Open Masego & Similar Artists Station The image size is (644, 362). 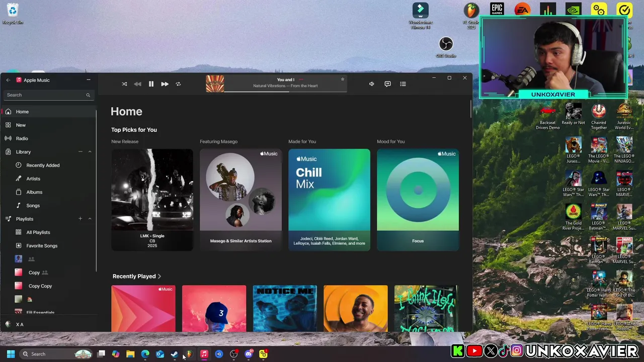coord(240,200)
